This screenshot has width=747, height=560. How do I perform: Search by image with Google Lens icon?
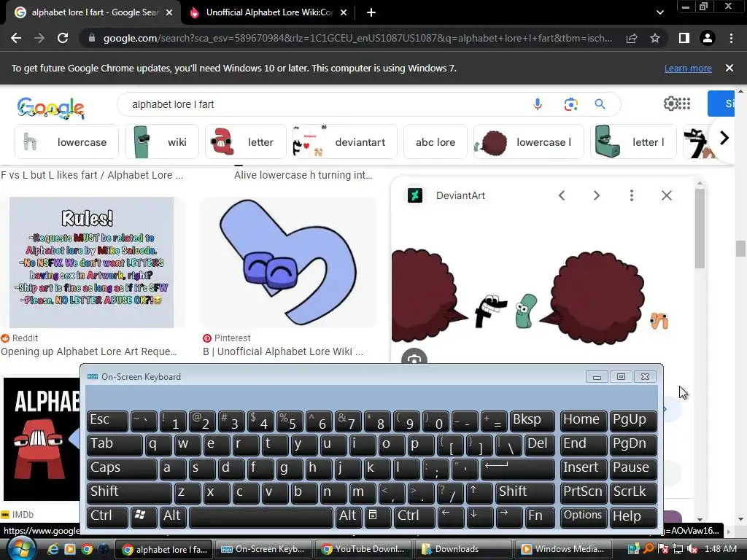570,104
